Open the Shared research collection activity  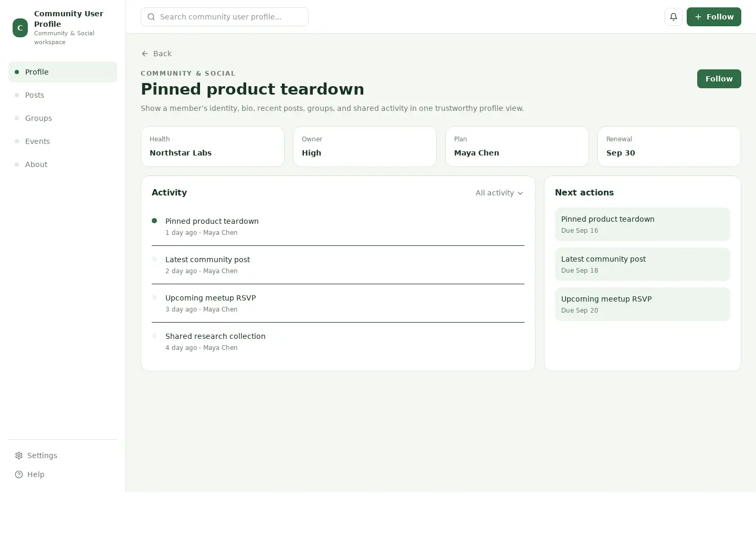click(x=338, y=342)
